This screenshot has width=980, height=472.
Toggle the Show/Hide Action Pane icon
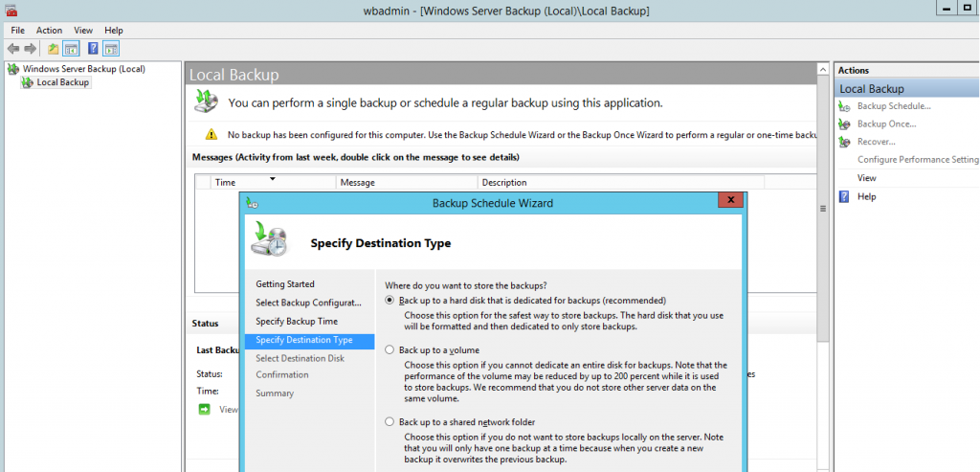(x=111, y=49)
